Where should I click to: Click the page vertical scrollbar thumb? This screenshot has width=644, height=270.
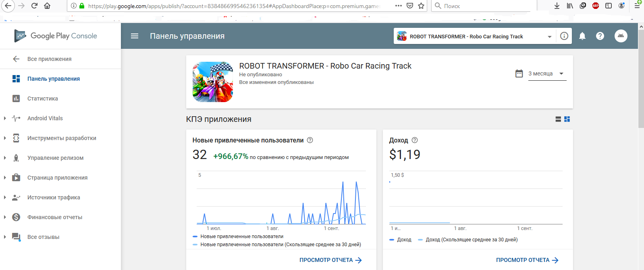[x=641, y=79]
